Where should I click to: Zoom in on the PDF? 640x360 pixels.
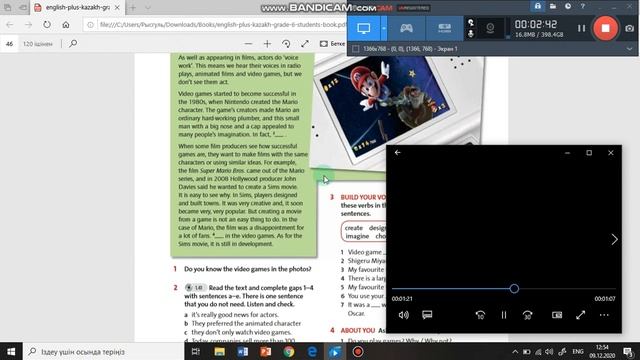point(267,44)
